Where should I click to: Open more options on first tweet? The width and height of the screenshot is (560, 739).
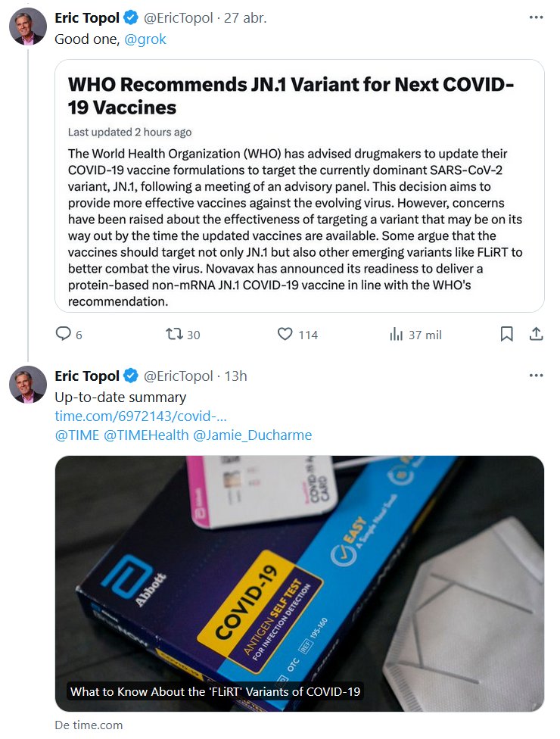[x=536, y=17]
